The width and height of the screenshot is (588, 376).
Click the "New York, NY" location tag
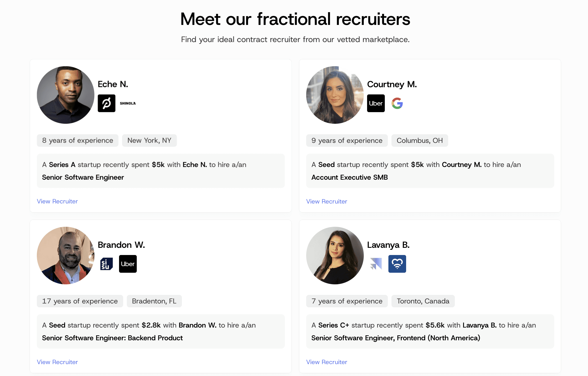pyautogui.click(x=149, y=140)
